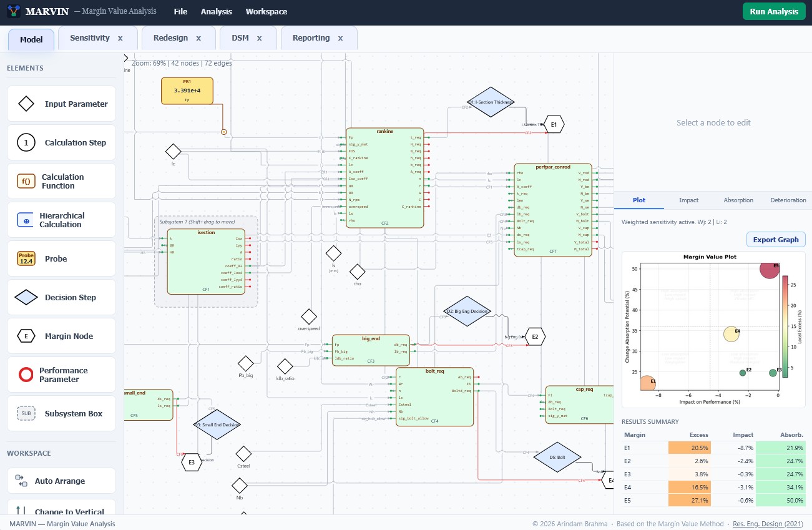
Task: Open the Analysis menu
Action: (x=216, y=11)
